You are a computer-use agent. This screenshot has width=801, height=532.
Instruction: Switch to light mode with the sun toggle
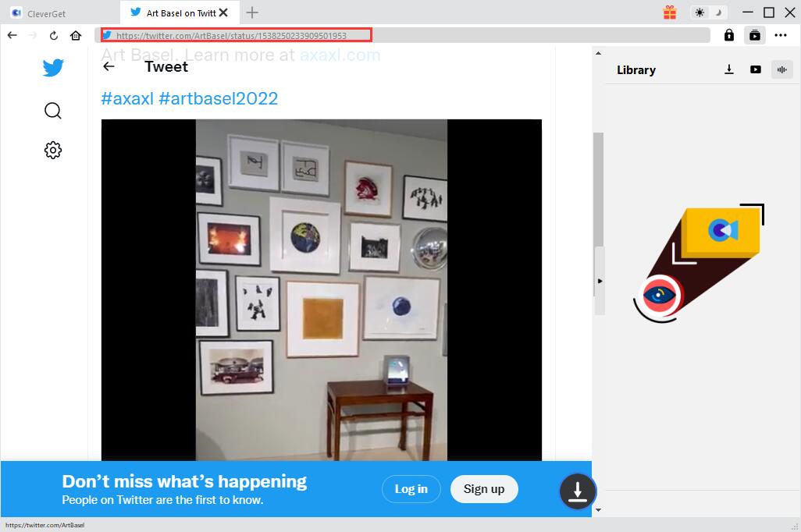click(x=700, y=12)
